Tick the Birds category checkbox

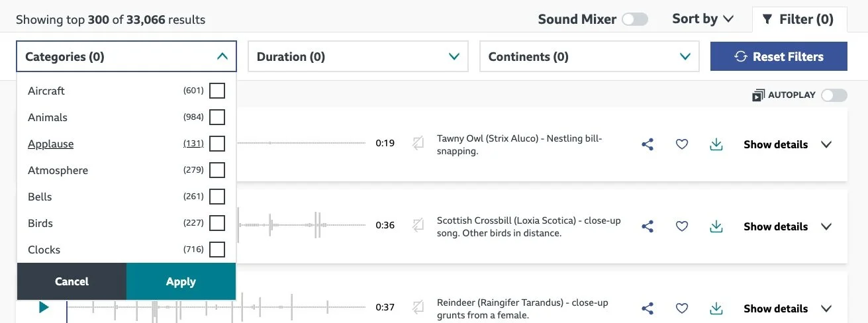[x=217, y=223]
